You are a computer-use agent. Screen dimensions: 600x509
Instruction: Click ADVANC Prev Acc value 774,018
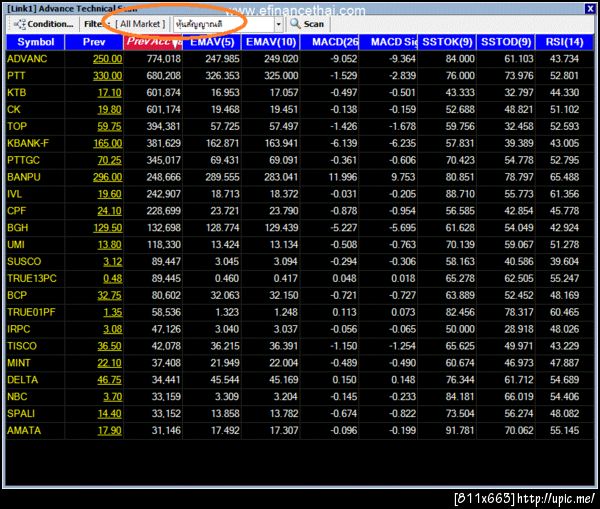(x=164, y=59)
